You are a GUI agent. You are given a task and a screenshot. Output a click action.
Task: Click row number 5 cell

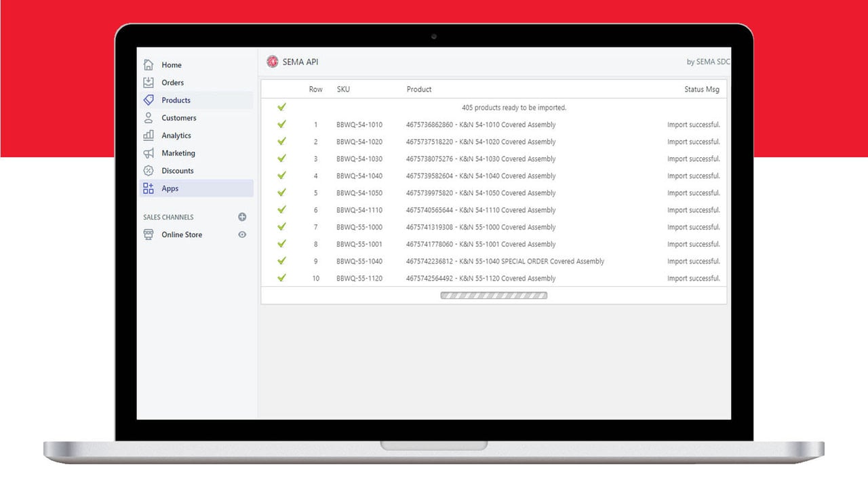tap(315, 193)
